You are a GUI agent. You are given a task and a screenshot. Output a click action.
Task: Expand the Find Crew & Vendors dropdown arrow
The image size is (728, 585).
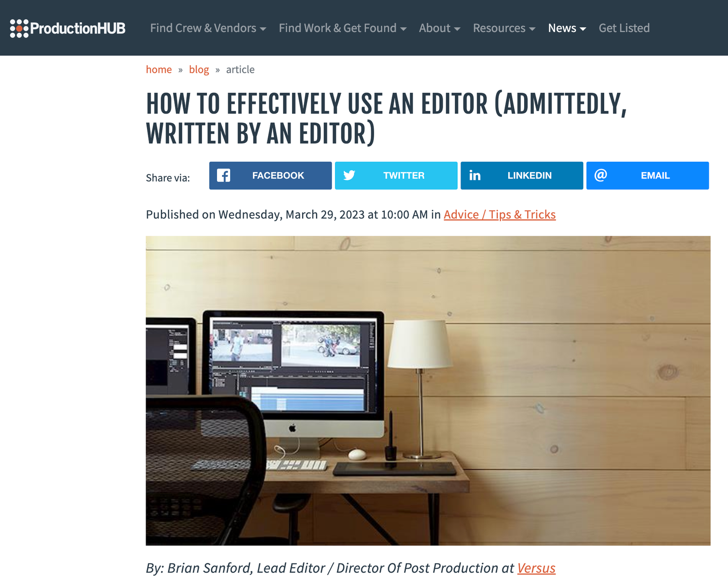(x=263, y=29)
